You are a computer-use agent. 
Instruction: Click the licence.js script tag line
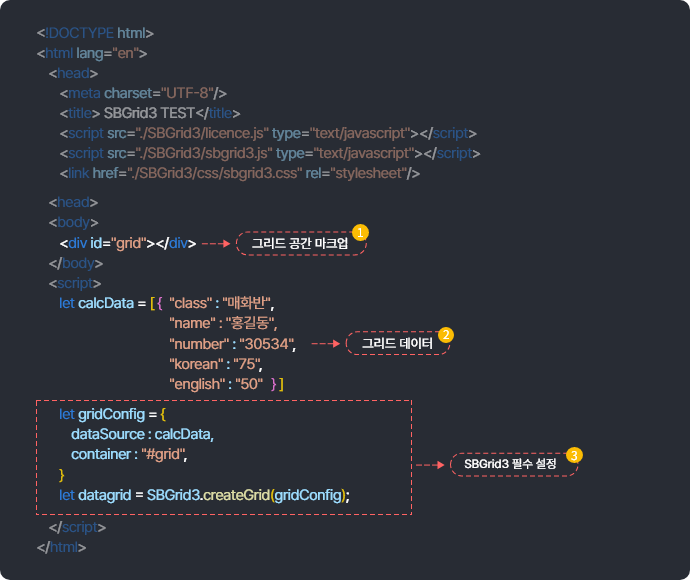267,133
